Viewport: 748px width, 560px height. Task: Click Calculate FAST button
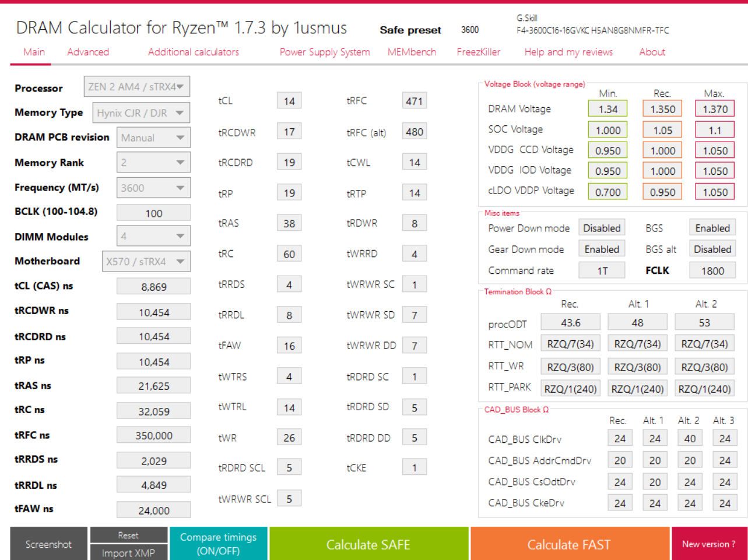(x=569, y=544)
